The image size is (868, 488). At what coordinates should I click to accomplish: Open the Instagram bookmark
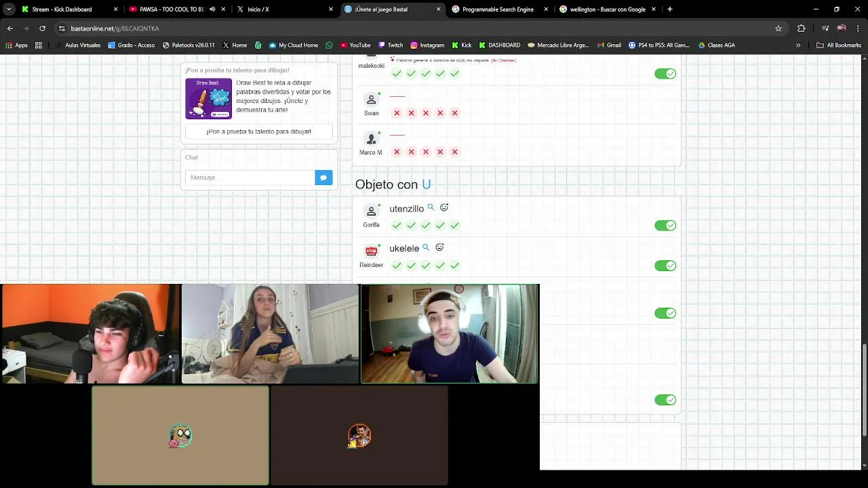pyautogui.click(x=427, y=45)
